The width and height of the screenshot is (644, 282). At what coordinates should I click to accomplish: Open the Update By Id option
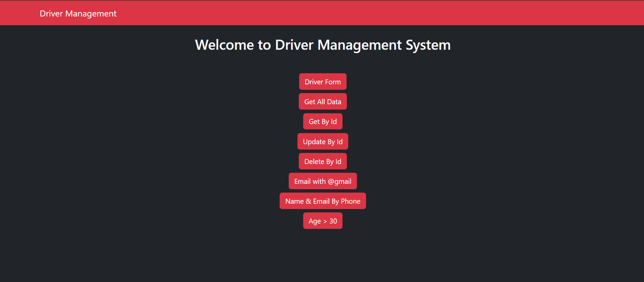[322, 142]
